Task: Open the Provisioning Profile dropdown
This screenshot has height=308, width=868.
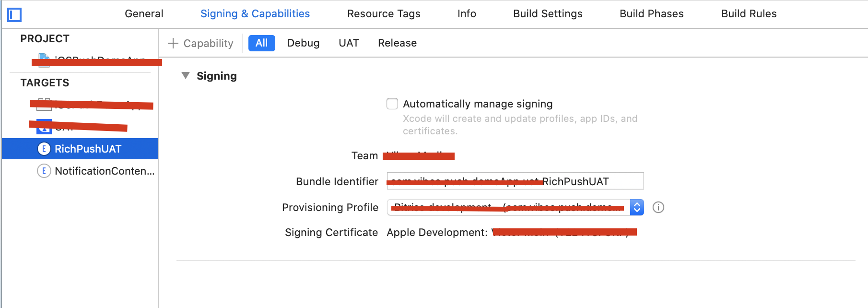Action: point(516,207)
